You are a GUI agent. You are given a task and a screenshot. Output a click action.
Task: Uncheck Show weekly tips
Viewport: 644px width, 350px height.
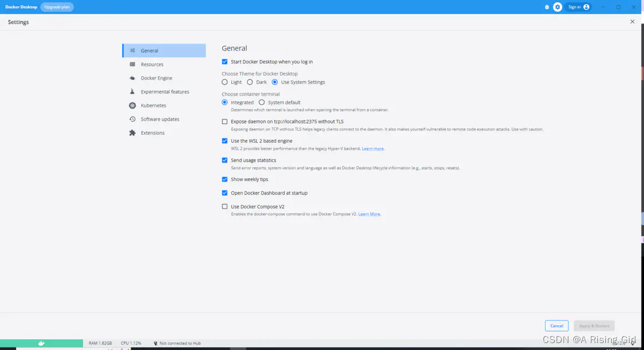pos(225,179)
